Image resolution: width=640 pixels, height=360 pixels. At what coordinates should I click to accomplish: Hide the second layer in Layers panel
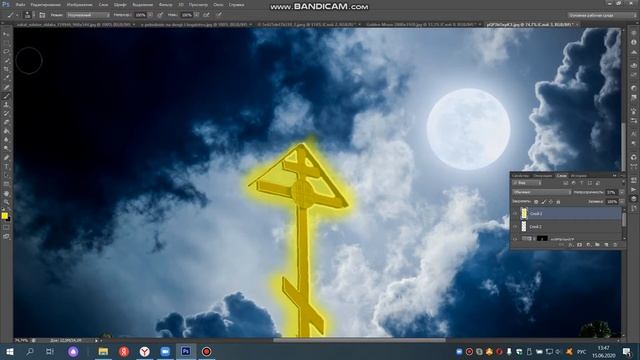pyautogui.click(x=515, y=226)
